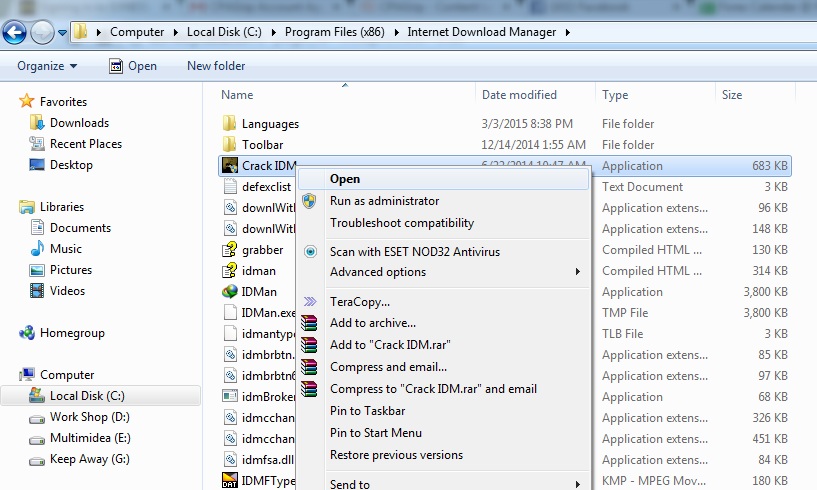Sort by the Type column header

click(x=615, y=95)
